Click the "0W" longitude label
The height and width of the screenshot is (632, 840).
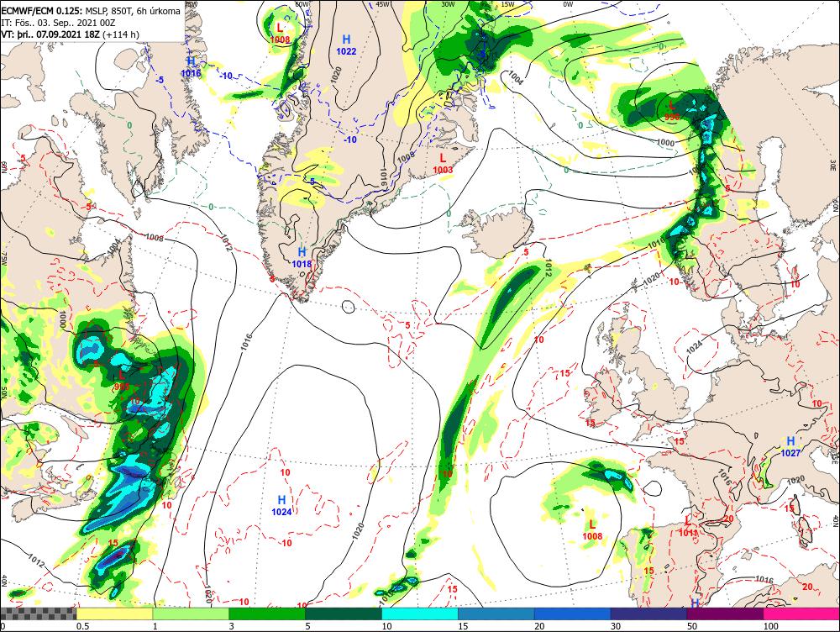[x=568, y=4]
